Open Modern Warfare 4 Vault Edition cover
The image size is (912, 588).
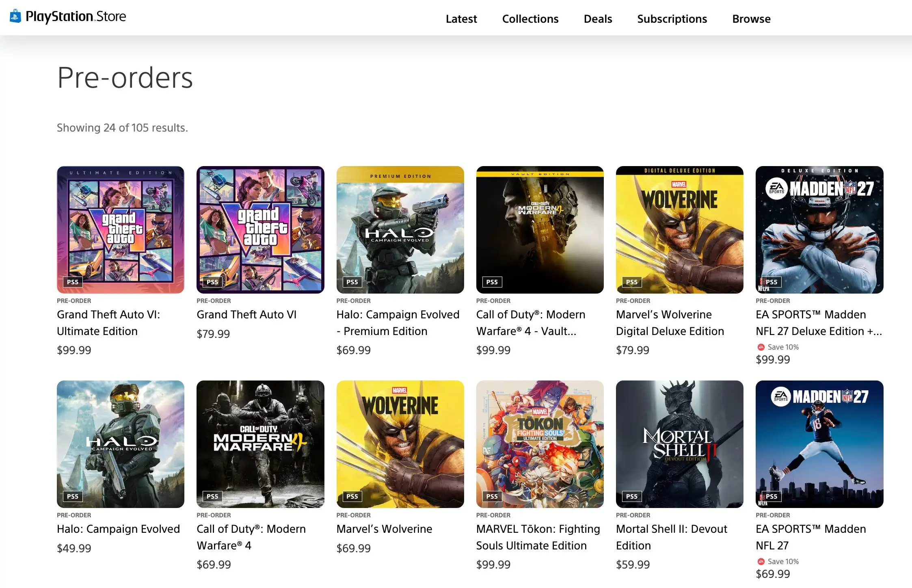coord(540,229)
